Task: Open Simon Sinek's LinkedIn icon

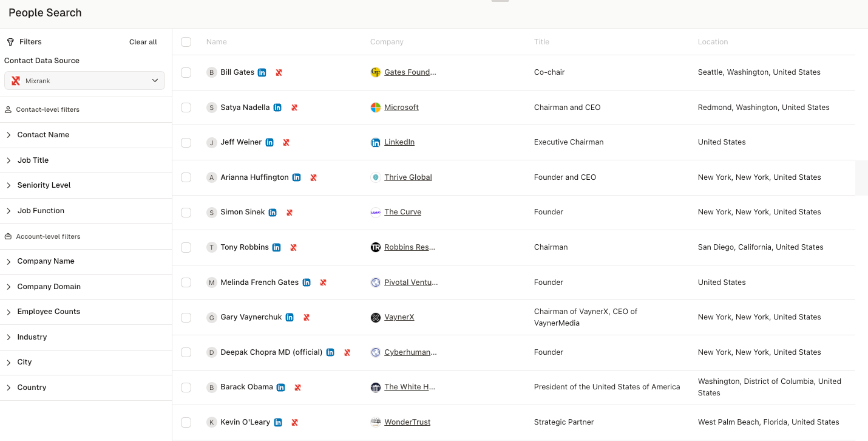Action: [273, 213]
